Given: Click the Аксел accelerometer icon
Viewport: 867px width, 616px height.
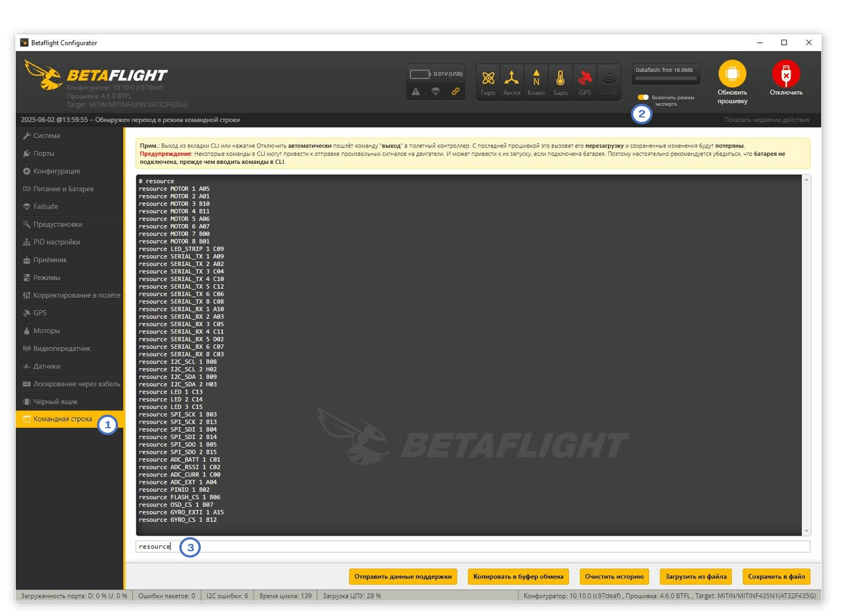Looking at the screenshot, I should [x=512, y=78].
